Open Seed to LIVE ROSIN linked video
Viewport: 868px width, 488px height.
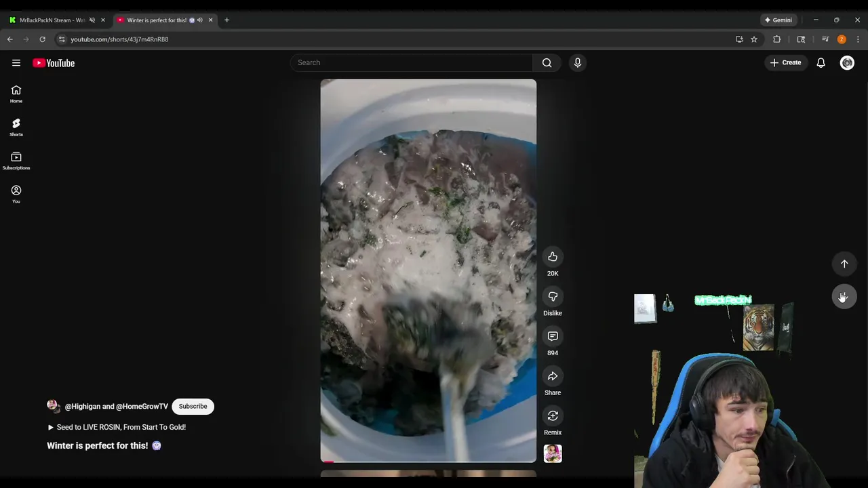click(117, 428)
